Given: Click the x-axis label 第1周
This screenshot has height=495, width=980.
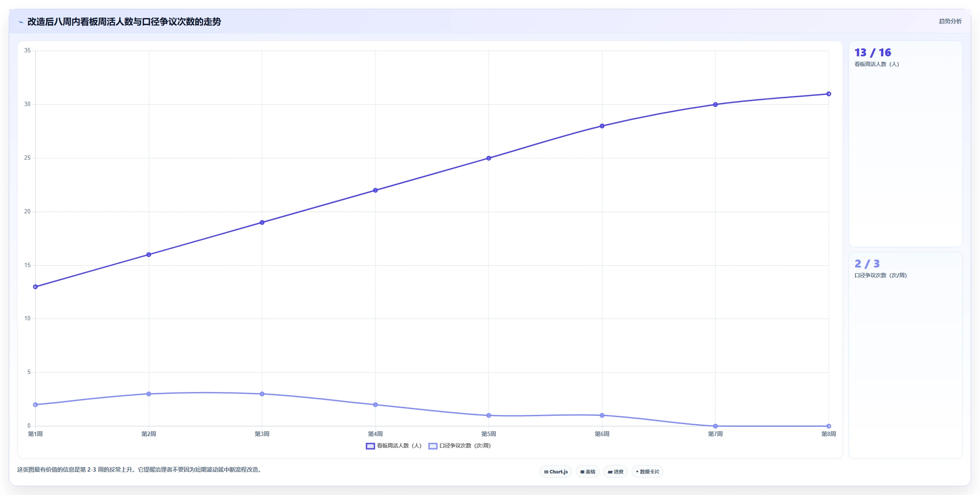Looking at the screenshot, I should (36, 434).
